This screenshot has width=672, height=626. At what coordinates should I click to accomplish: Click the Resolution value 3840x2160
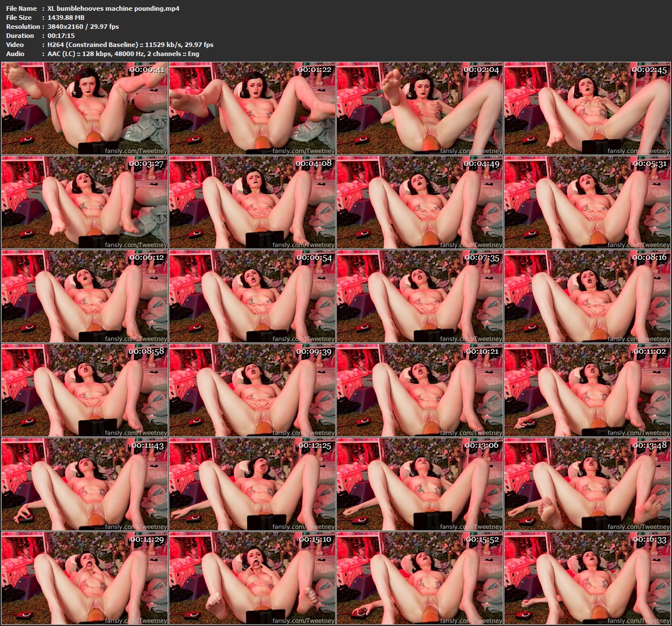[x=65, y=27]
